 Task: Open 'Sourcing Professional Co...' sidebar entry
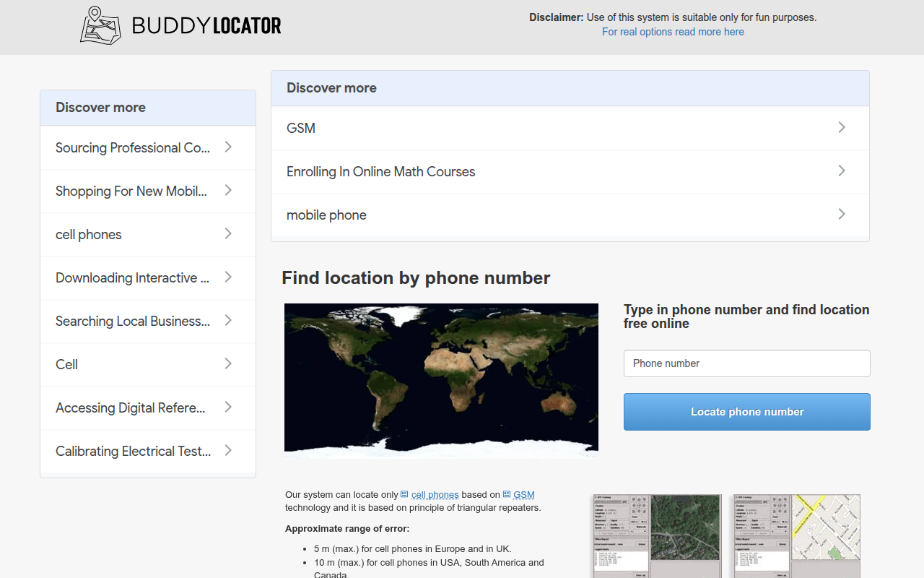[x=148, y=147]
